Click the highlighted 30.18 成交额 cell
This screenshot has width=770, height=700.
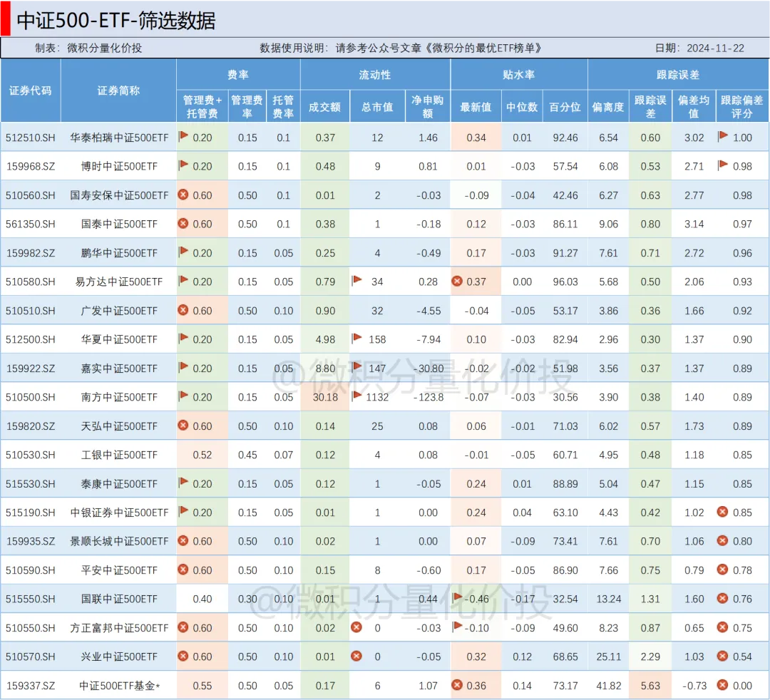(324, 397)
